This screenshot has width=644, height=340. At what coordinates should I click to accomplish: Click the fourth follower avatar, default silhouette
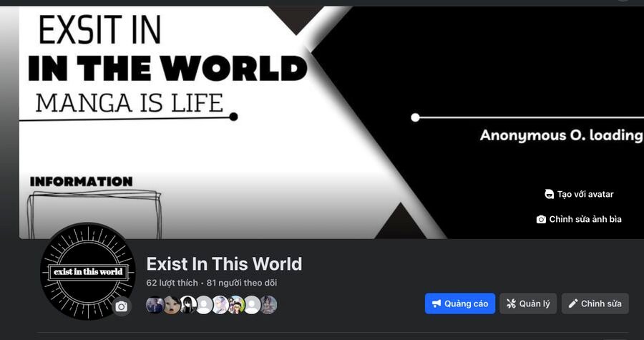click(204, 305)
